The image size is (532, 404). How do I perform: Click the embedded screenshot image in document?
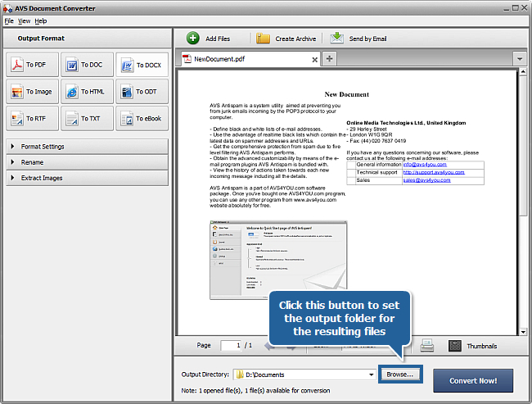[x=278, y=260]
